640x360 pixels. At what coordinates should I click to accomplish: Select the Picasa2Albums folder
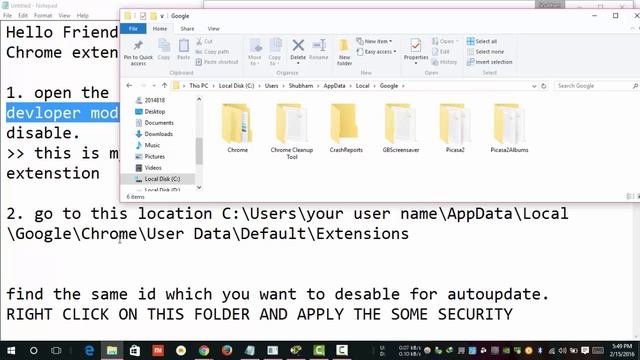coord(509,128)
